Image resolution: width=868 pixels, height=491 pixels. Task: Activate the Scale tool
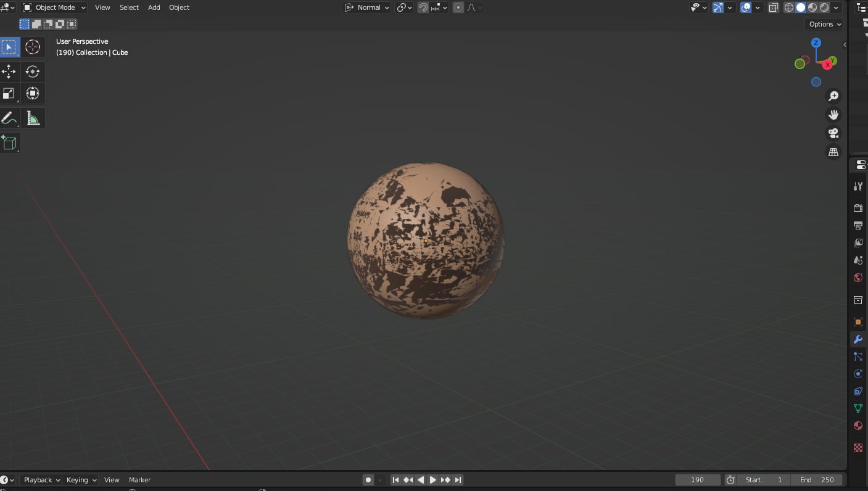pyautogui.click(x=9, y=94)
